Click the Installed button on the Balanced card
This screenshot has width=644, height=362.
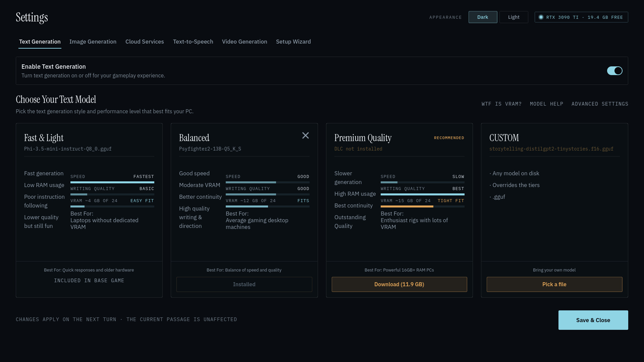(x=244, y=284)
